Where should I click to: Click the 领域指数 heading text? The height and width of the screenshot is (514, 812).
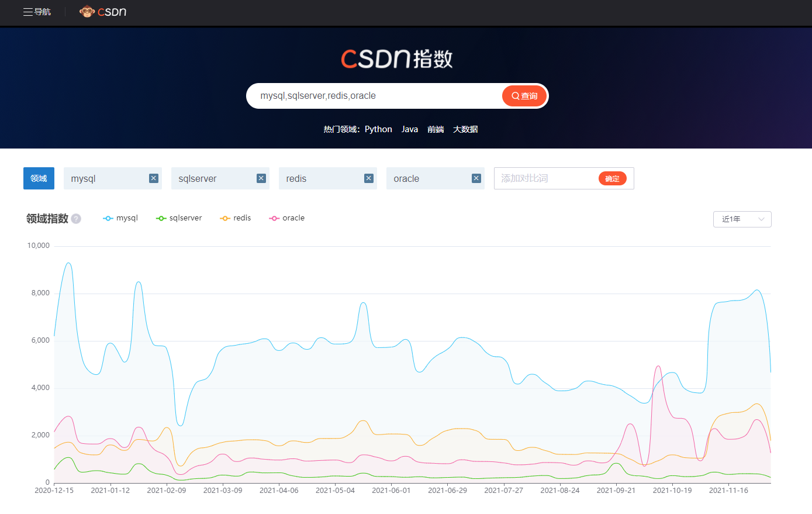[47, 219]
